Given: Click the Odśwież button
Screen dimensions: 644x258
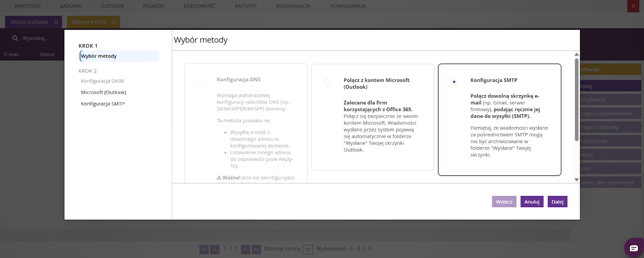Looking at the screenshot, I should (610, 69).
